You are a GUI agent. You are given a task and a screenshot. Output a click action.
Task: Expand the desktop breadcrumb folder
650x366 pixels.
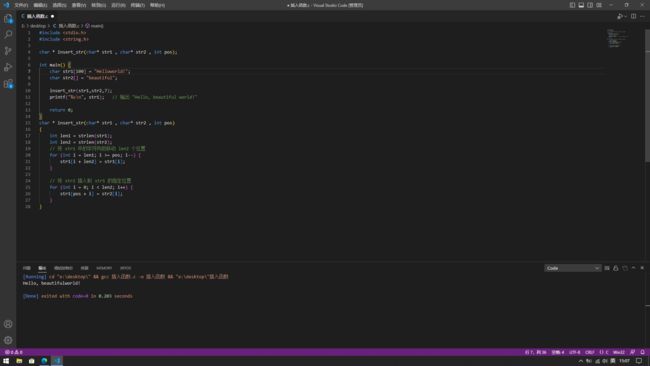pyautogui.click(x=38, y=26)
